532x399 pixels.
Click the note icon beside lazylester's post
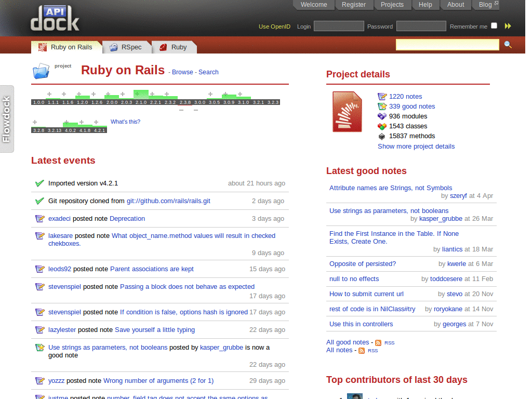[x=39, y=330]
